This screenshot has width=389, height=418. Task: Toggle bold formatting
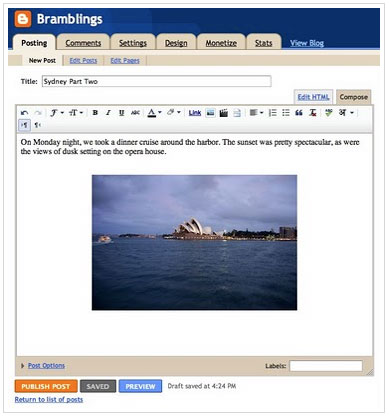click(95, 113)
